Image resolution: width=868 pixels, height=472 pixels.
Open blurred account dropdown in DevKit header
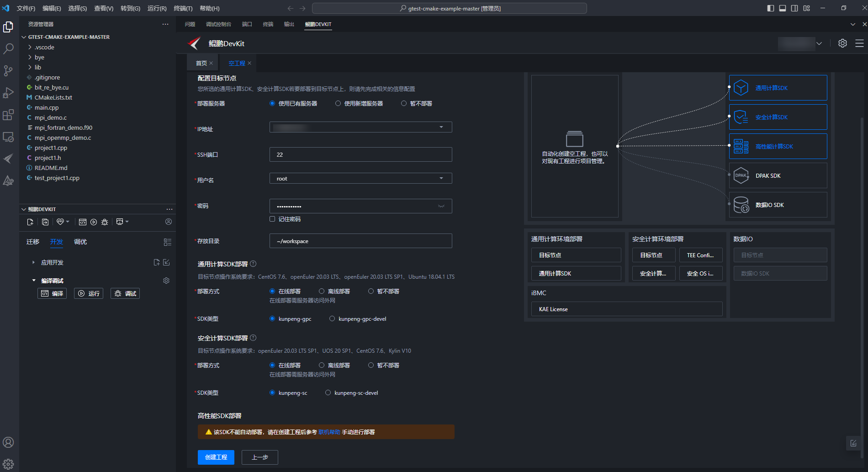tap(800, 43)
